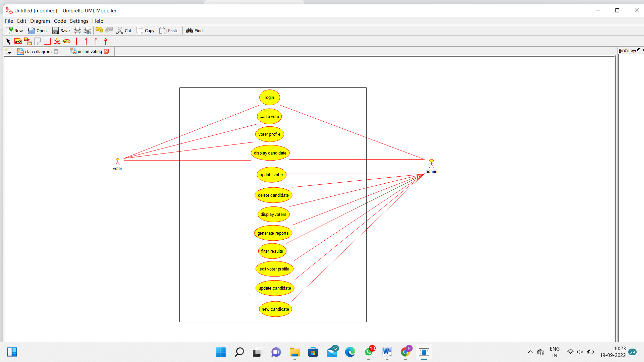Open the new diagram dropdown button
Image resolution: width=644 pixels, height=362 pixels.
8,51
